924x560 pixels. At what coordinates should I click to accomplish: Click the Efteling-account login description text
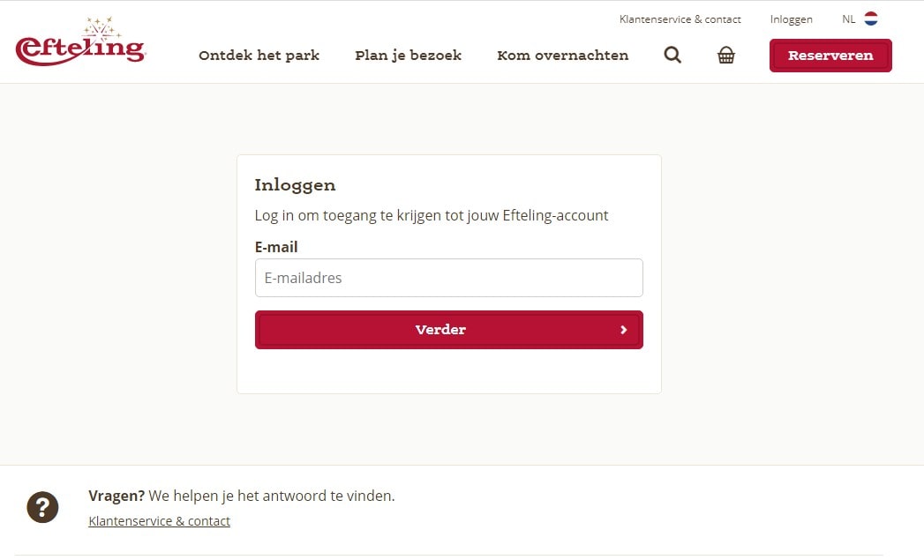[431, 215]
